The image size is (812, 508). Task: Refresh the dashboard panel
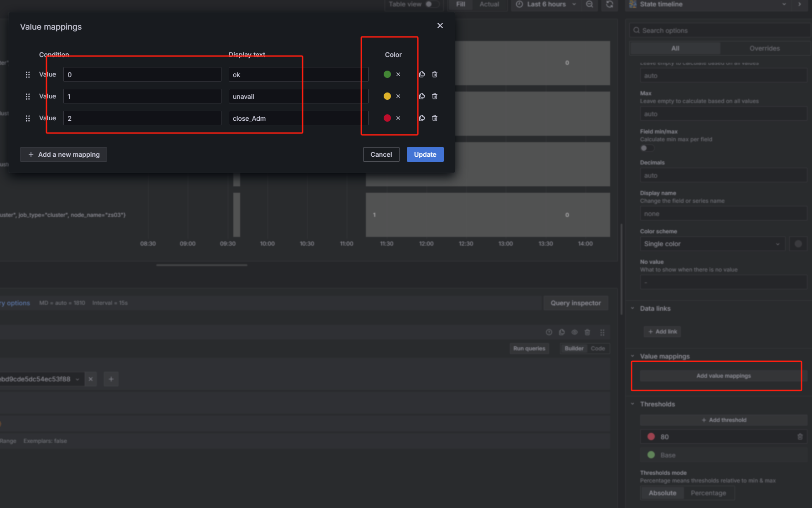[609, 4]
